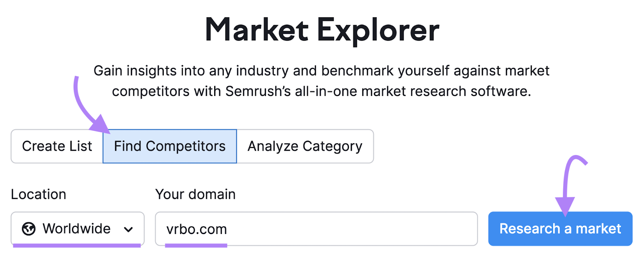Click the "Your domain" field label
644x257 pixels.
(x=195, y=194)
